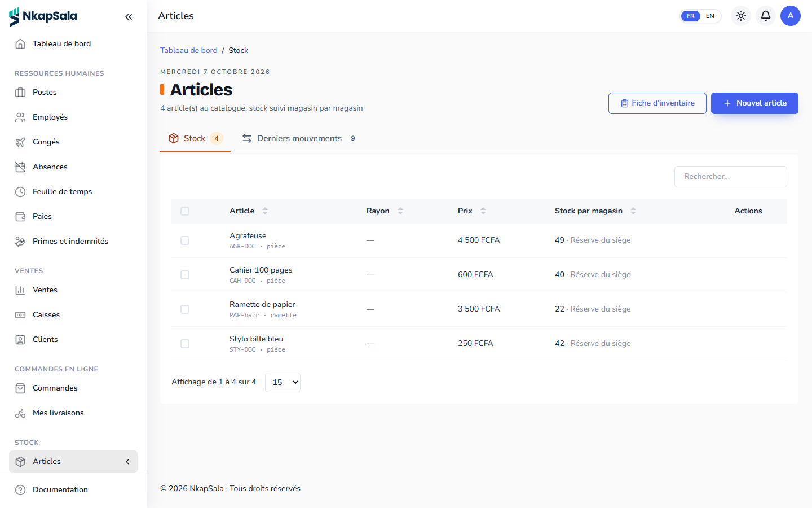
Task: Open the rows-per-page dropdown showing 15
Action: pos(283,382)
